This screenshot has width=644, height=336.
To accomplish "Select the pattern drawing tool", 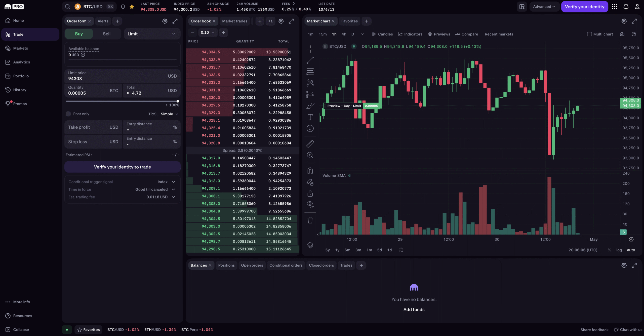I will pyautogui.click(x=310, y=83).
